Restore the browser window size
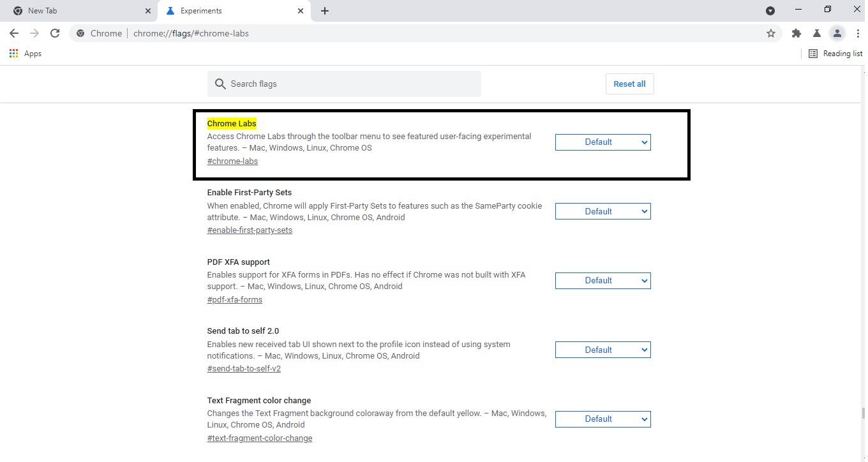The image size is (868, 462). pos(828,10)
